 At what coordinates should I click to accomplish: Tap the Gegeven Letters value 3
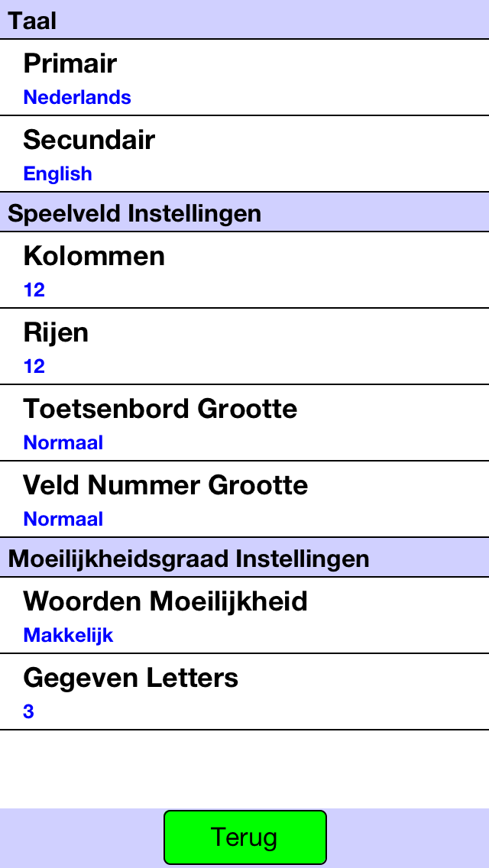point(29,711)
